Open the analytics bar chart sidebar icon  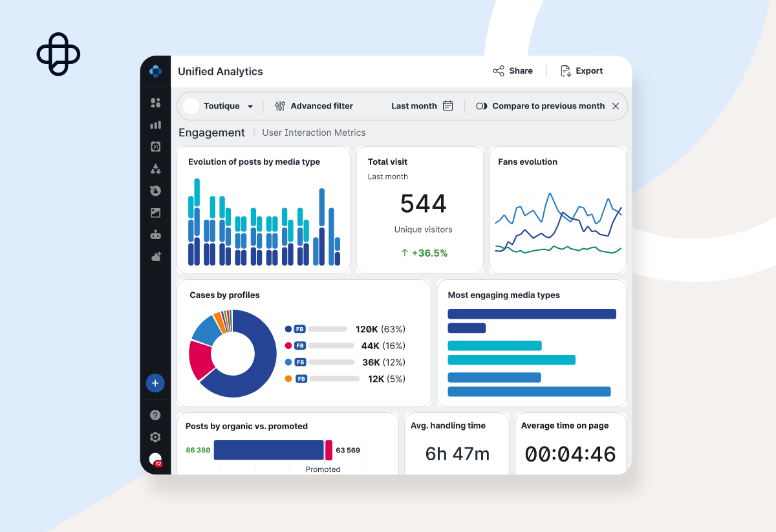tap(155, 125)
